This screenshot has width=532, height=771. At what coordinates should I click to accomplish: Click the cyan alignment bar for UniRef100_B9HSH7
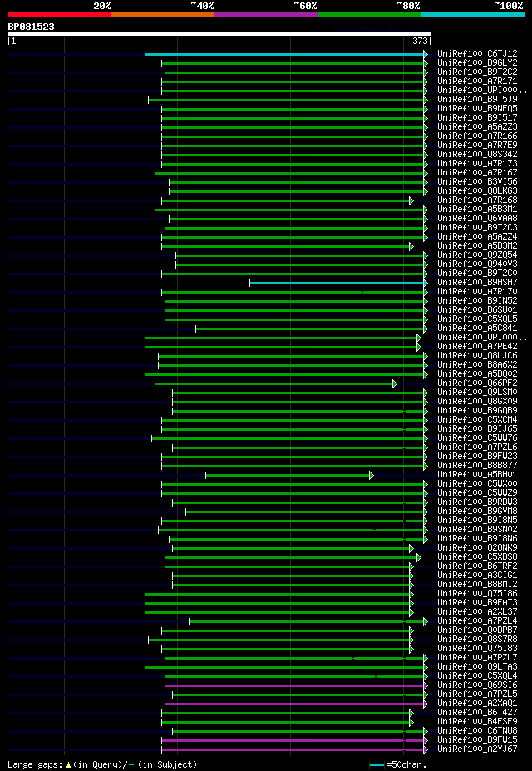point(339,284)
